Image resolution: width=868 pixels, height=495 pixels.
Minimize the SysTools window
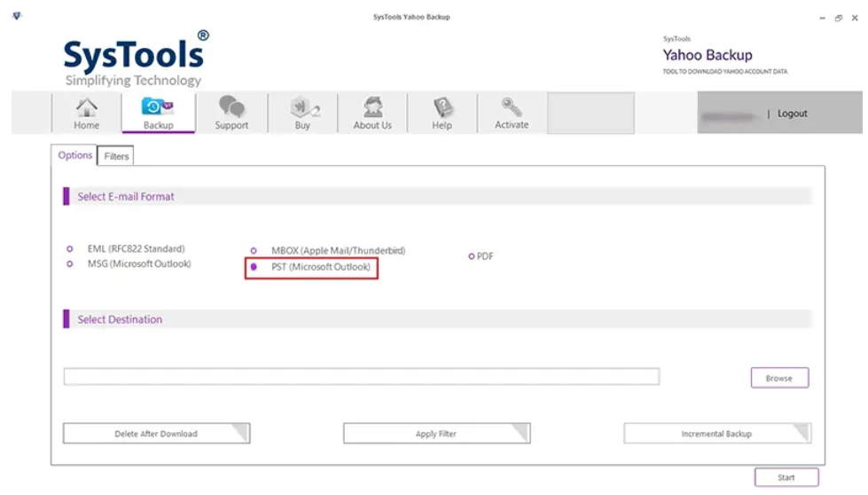point(823,18)
